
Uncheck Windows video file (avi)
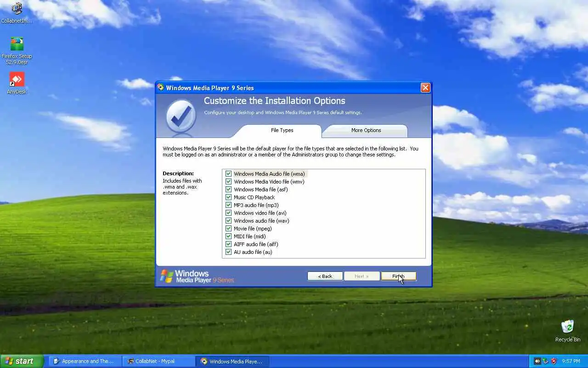coord(228,213)
